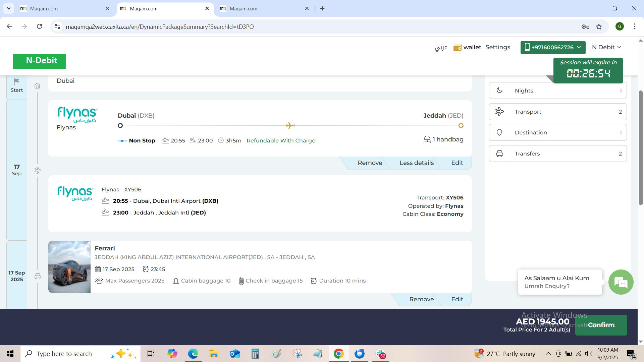Open the tab search chevron
This screenshot has width=644, height=362.
tap(9, 8)
